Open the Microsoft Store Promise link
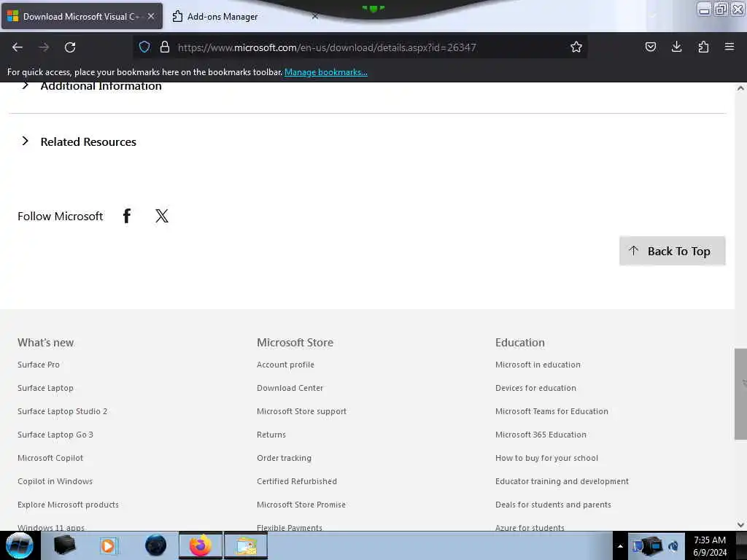Screen dimensions: 747x560 tap(301, 505)
